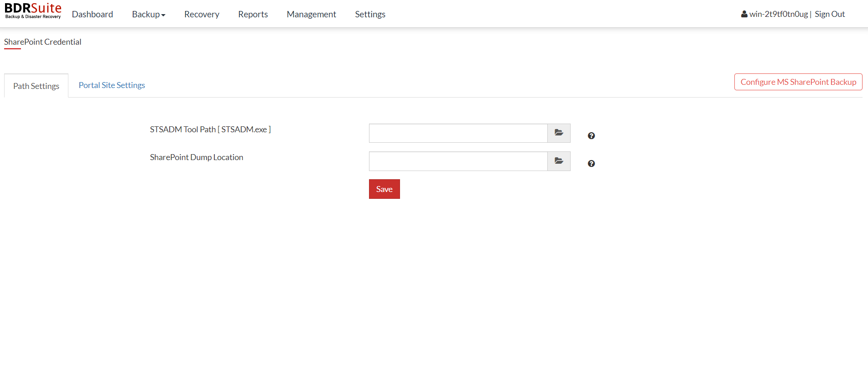The width and height of the screenshot is (868, 389).
Task: Save the path settings
Action: [x=385, y=189]
